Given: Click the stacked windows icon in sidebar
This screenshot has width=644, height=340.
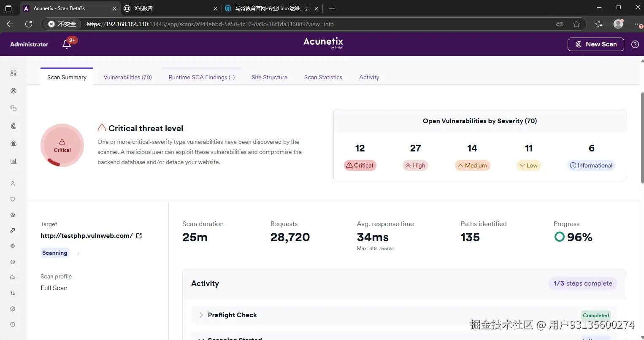Looking at the screenshot, I should click(14, 108).
